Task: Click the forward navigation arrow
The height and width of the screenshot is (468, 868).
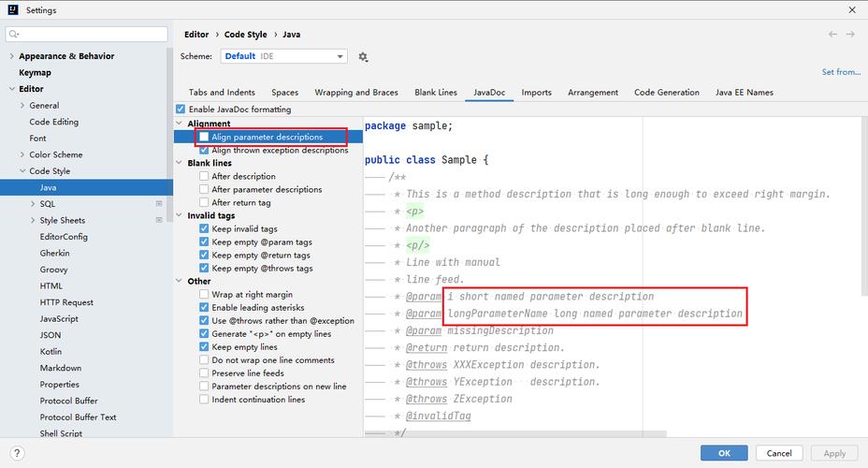Action: [851, 35]
